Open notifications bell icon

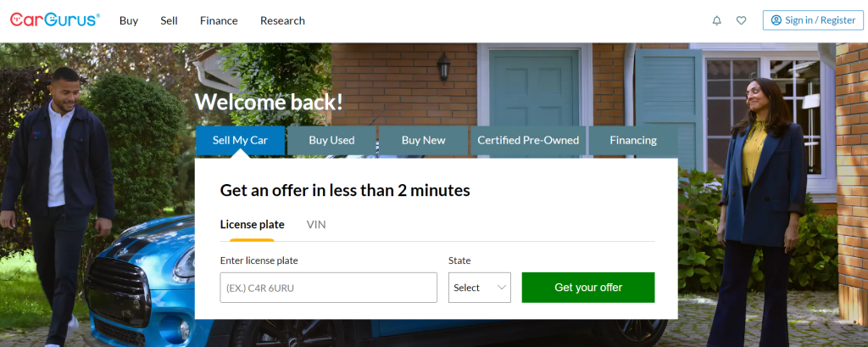717,20
